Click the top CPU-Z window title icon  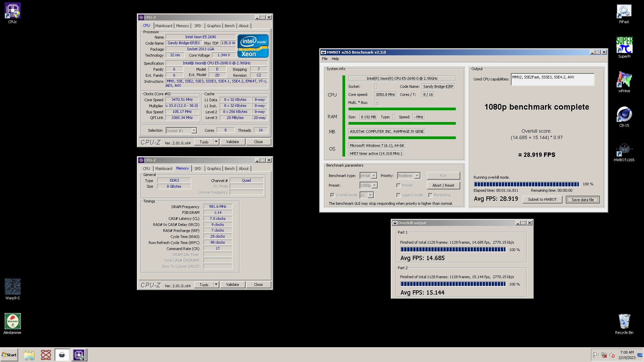141,17
